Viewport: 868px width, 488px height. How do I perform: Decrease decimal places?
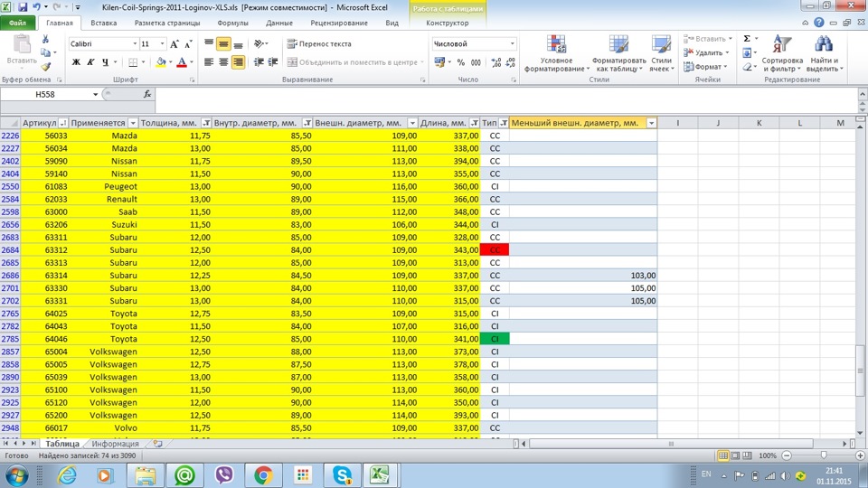point(510,62)
